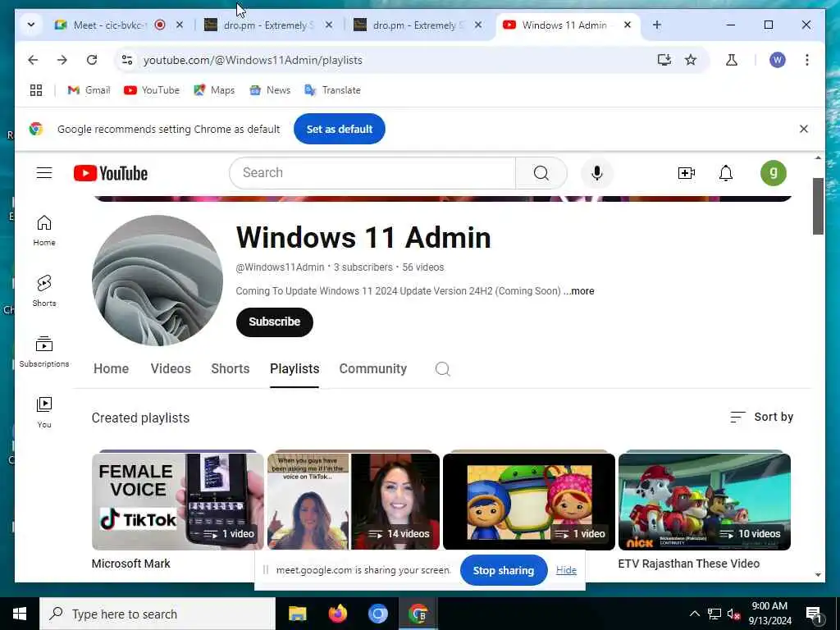Open the green 'g' account avatar
Viewport: 840px width, 630px height.
(x=773, y=173)
